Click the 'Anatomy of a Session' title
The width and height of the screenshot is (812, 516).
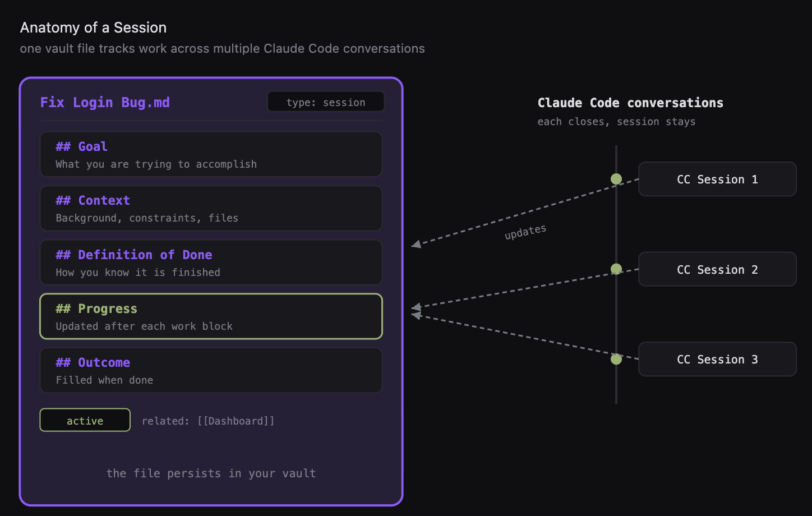[93, 27]
